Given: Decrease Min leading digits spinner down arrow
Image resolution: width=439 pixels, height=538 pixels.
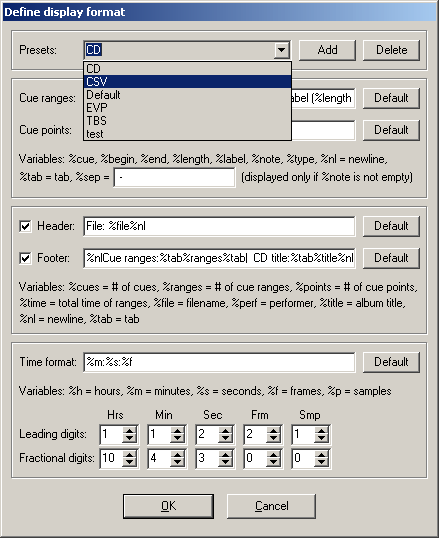Looking at the screenshot, I should pyautogui.click(x=177, y=438).
